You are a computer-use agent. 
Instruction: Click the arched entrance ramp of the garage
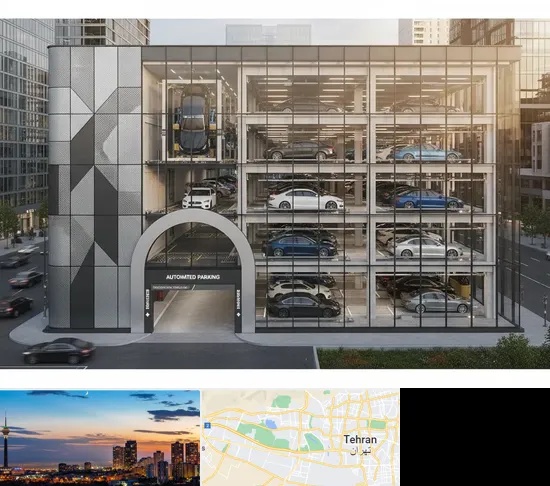click(x=193, y=309)
